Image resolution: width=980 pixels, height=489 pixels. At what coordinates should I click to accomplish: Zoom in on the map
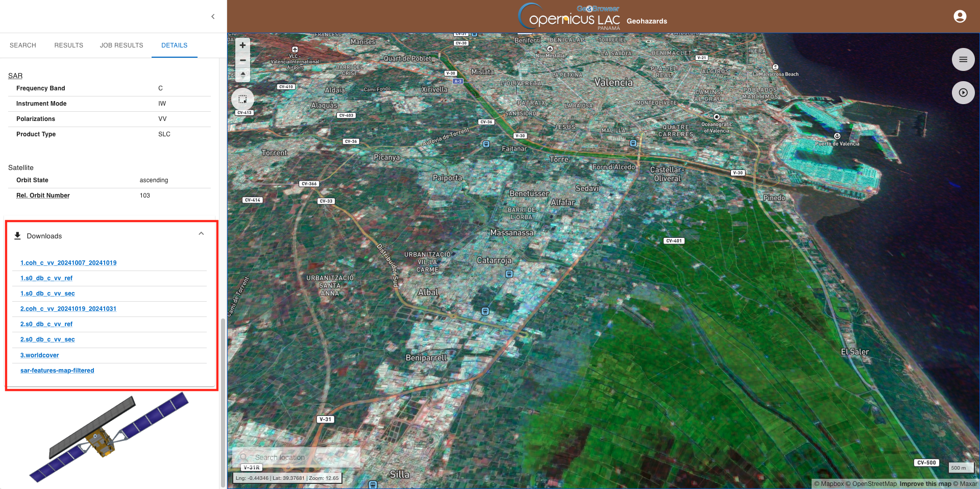pos(242,45)
